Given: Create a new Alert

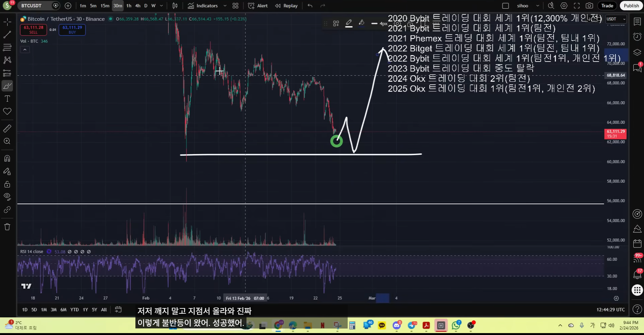Looking at the screenshot, I should [258, 6].
